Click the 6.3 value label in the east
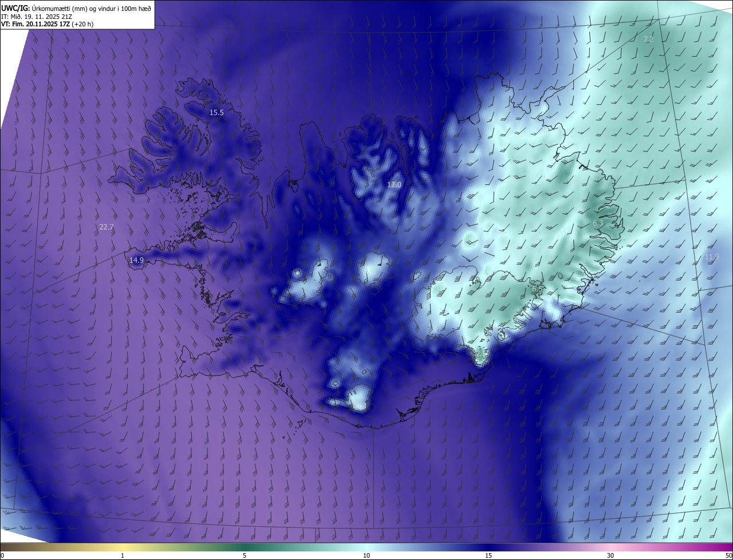Screen dimensions: 733x560 (x=598, y=223)
